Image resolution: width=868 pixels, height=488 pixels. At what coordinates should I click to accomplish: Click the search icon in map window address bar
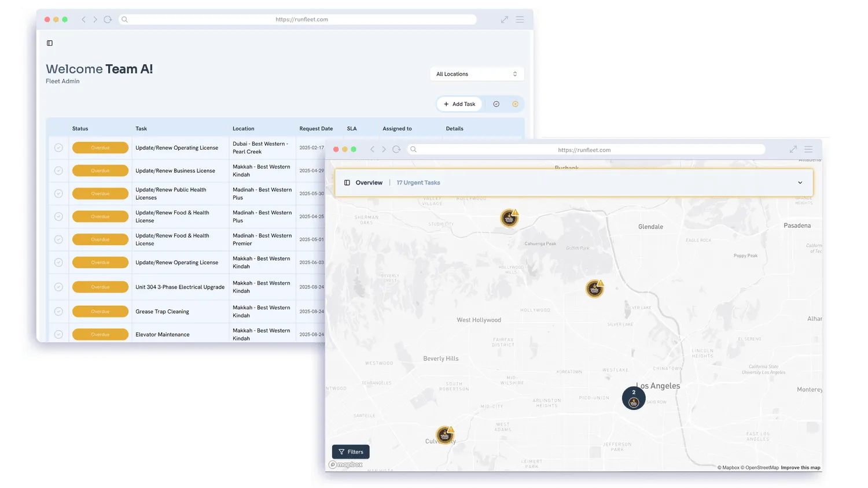413,150
